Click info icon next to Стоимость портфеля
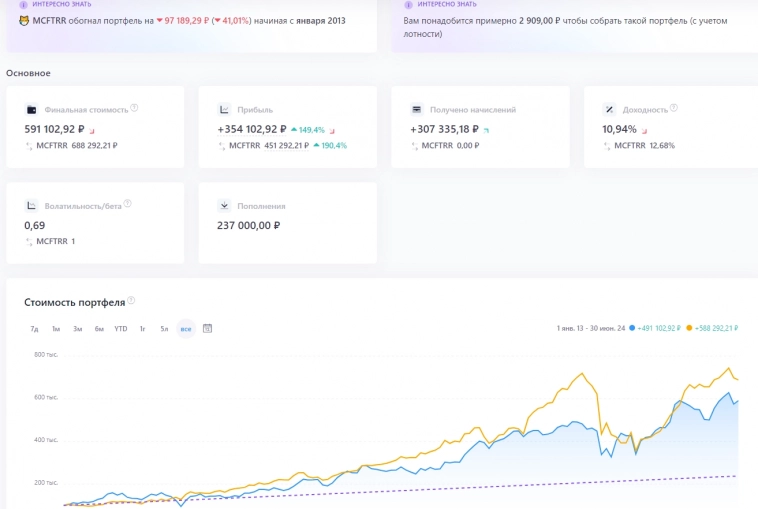 coord(131,301)
